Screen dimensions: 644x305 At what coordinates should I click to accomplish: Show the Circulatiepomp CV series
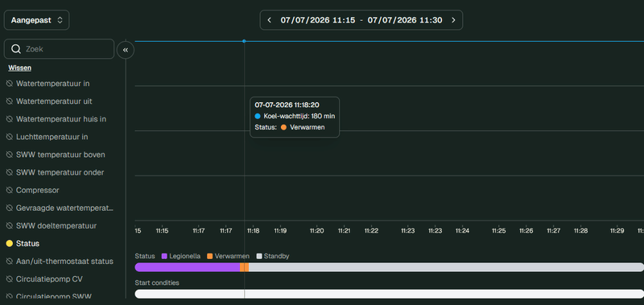pyautogui.click(x=45, y=279)
